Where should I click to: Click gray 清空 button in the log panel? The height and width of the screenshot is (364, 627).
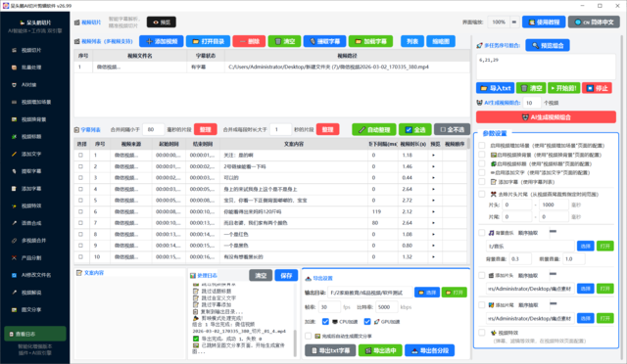tap(261, 275)
